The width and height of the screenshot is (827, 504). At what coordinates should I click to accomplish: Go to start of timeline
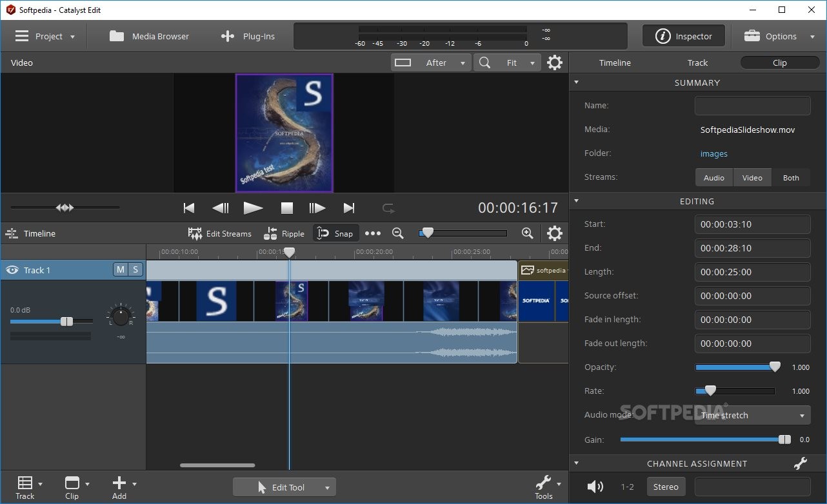[x=189, y=208]
